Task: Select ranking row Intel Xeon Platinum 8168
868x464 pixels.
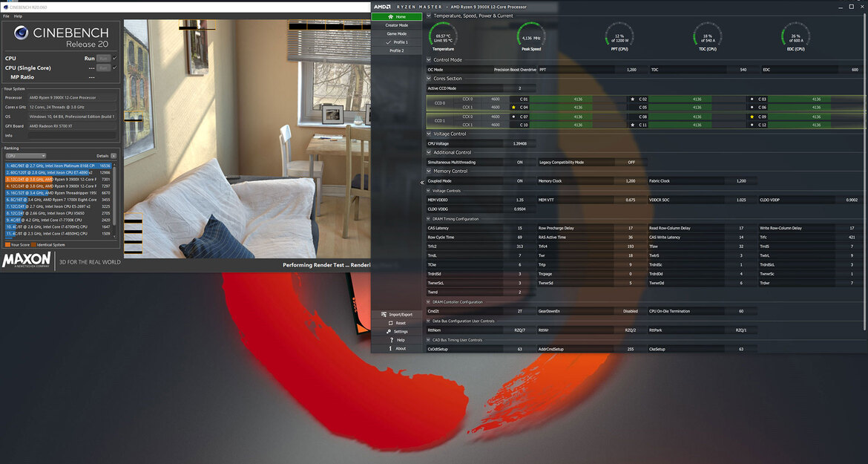Action: click(59, 166)
